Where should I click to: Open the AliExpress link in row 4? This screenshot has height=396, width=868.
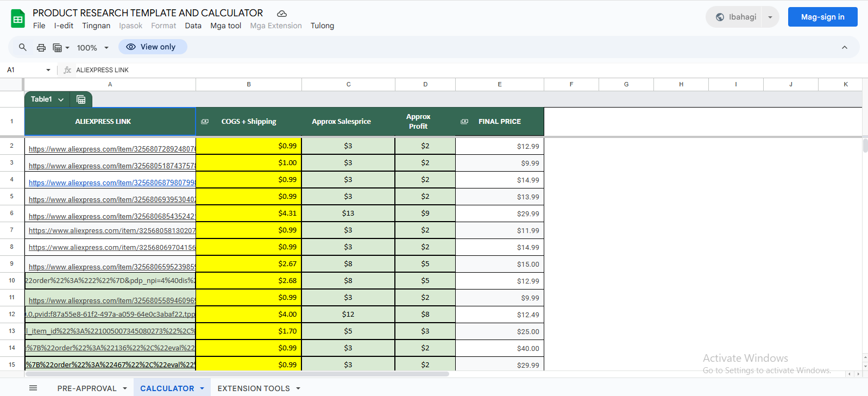click(x=112, y=183)
